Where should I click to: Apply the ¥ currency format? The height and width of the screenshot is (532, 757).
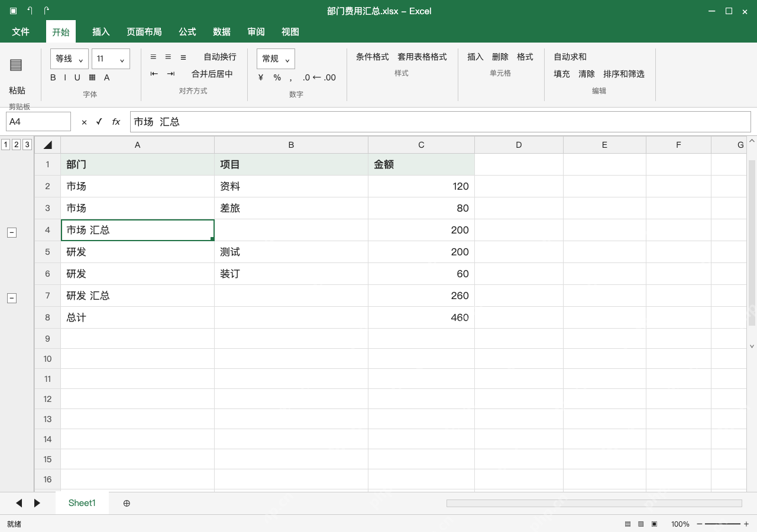click(x=261, y=77)
